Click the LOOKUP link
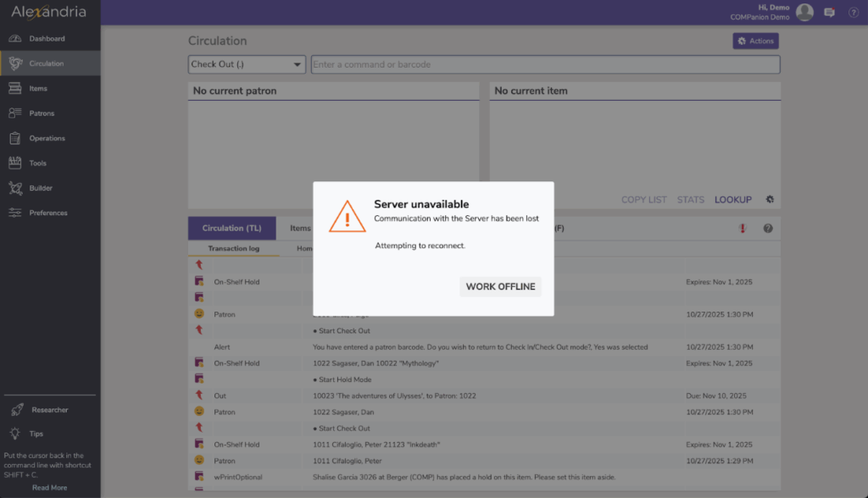868x498 pixels. tap(732, 200)
